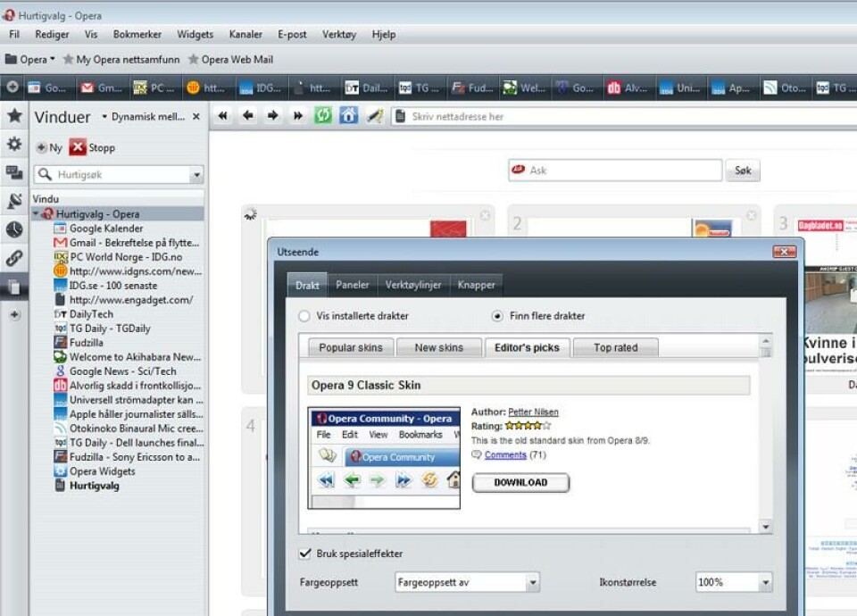Rate the skin using rating stars
Image resolution: width=857 pixels, height=616 pixels.
click(x=528, y=426)
